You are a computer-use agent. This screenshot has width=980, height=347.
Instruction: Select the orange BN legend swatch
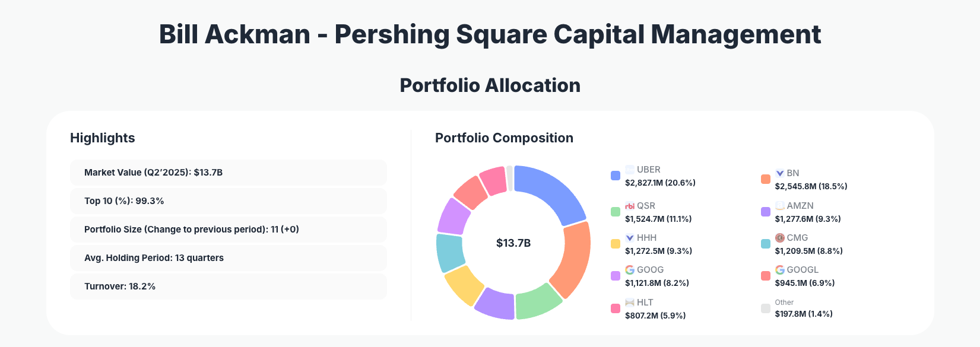(x=766, y=179)
